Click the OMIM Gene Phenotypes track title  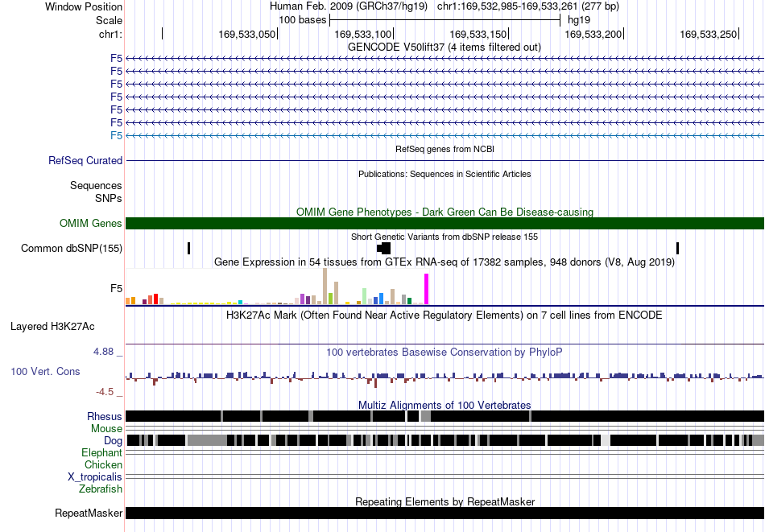[445, 212]
